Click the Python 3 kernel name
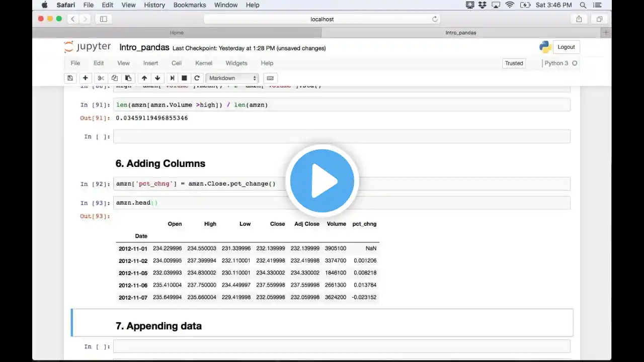This screenshot has height=362, width=644. [556, 63]
